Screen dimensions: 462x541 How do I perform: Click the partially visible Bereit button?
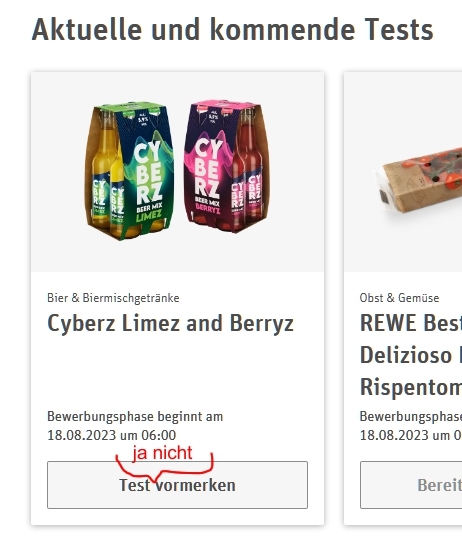[x=411, y=485]
